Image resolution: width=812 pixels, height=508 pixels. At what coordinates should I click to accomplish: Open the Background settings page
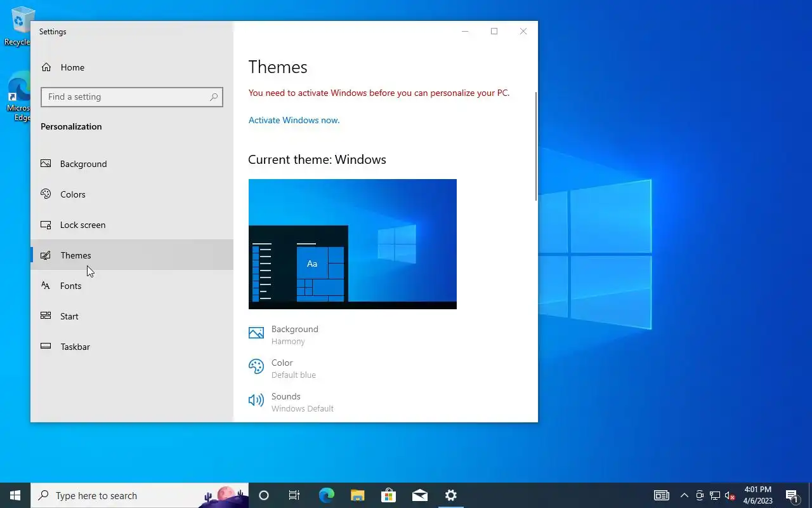132,164
